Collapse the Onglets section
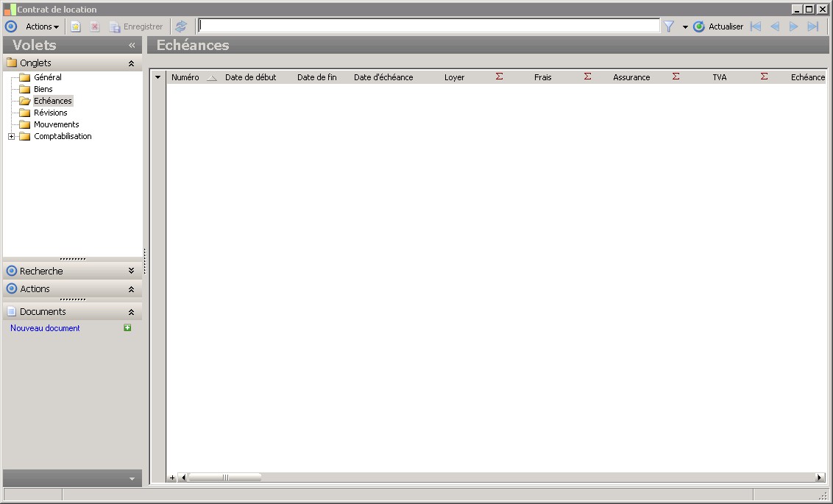This screenshot has height=504, width=833. (131, 63)
